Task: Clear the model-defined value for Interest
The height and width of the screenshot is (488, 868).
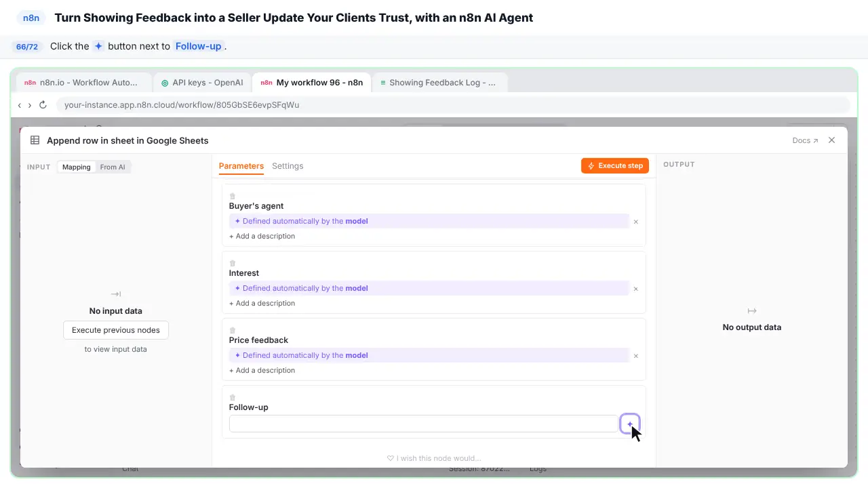Action: pos(635,289)
